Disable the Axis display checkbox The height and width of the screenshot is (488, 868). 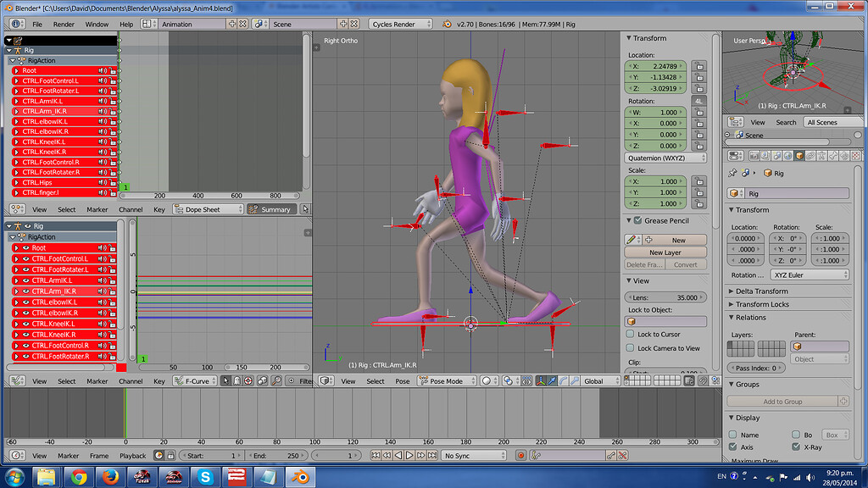[733, 446]
